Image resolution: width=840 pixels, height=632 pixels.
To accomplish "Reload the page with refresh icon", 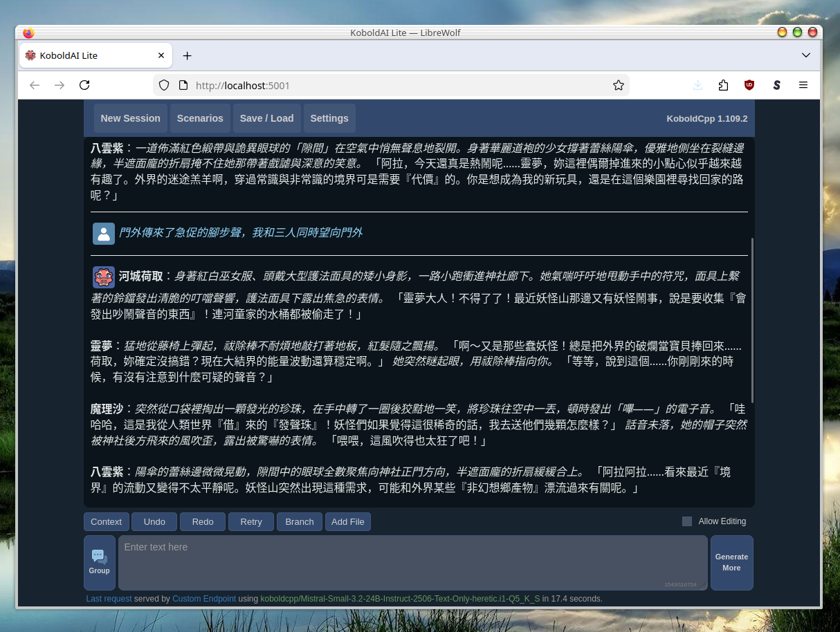I will tap(84, 85).
